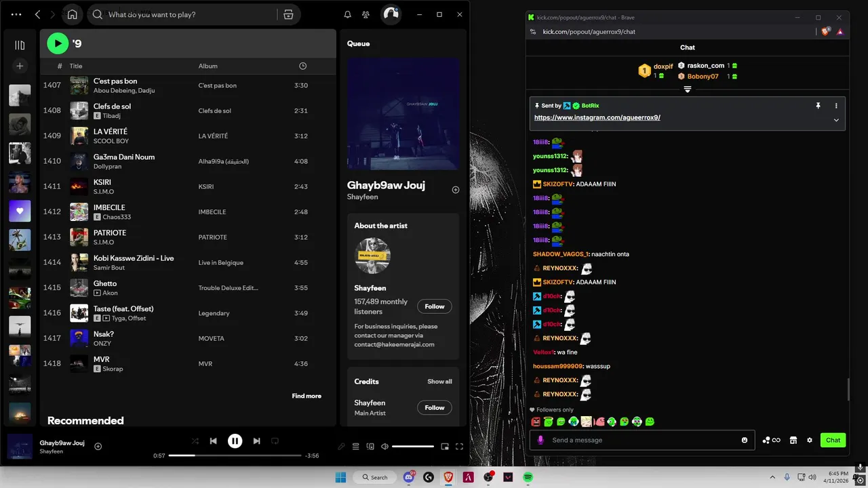Toggle lyrics microphone icon in playback bar
The height and width of the screenshot is (488, 868).
click(342, 446)
